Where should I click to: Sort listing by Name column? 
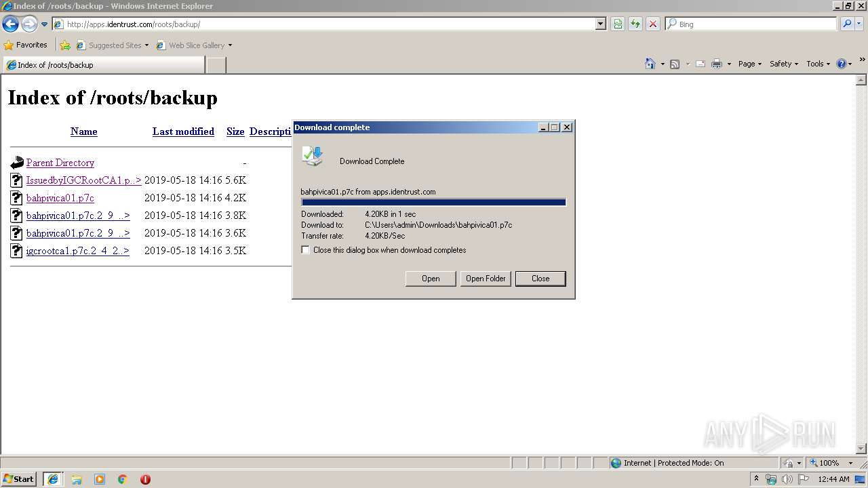click(x=84, y=131)
